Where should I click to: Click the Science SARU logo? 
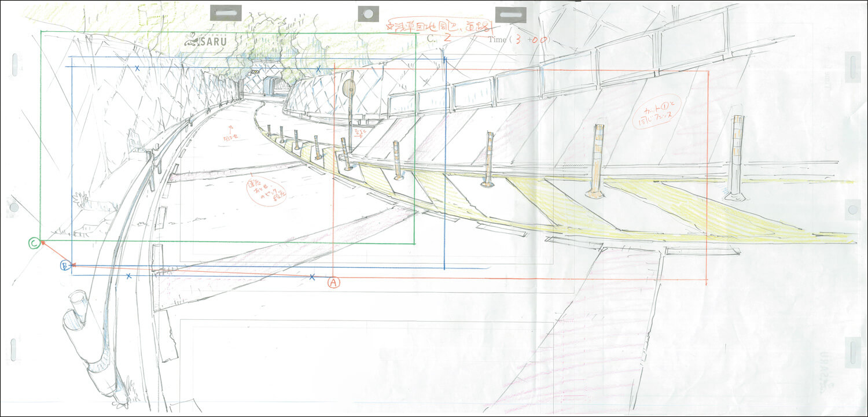point(206,41)
